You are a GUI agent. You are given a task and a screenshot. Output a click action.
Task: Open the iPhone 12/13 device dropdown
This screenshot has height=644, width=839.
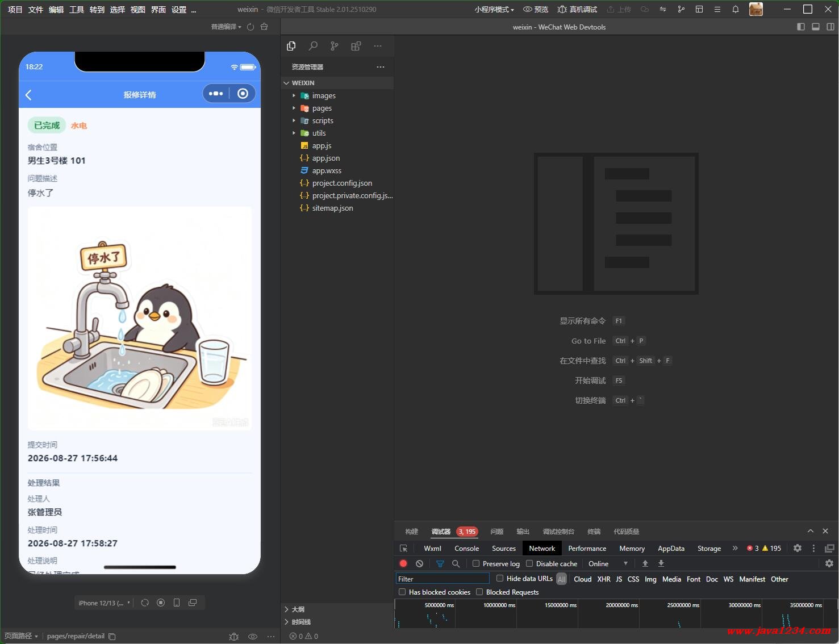pos(105,603)
